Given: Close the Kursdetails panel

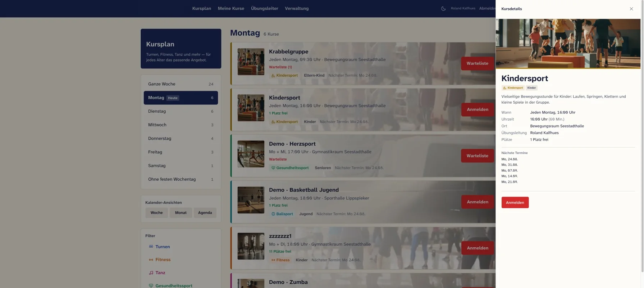Looking at the screenshot, I should coord(631,9).
